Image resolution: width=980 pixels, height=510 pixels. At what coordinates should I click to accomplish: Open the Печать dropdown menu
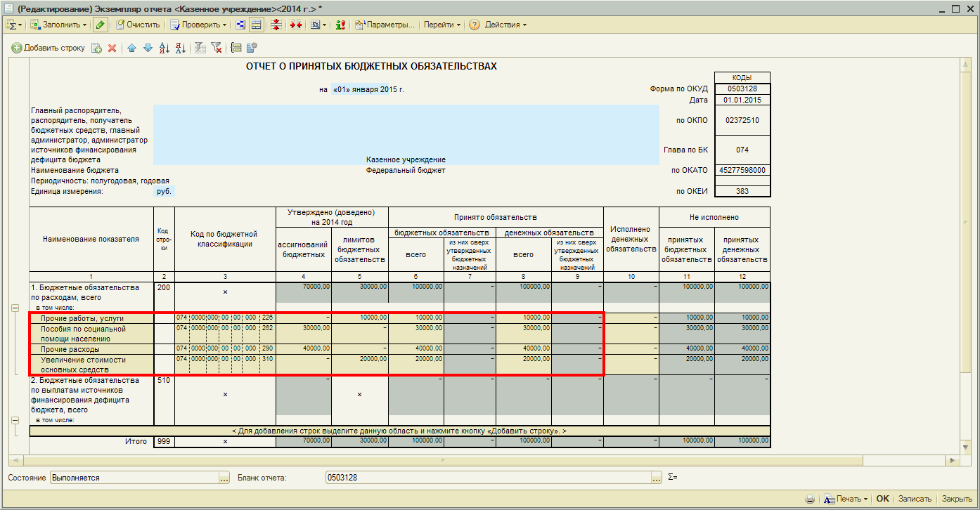[844, 499]
